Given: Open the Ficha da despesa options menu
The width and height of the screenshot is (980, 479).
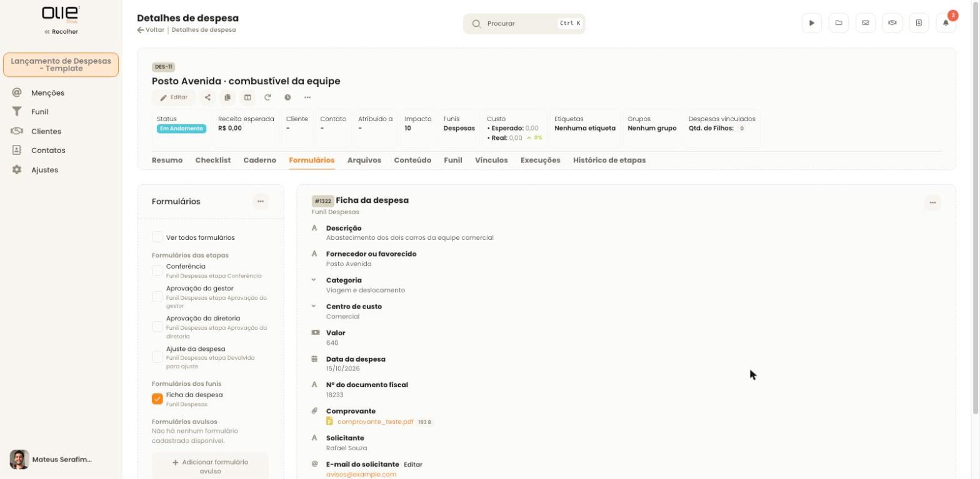Looking at the screenshot, I should [932, 202].
